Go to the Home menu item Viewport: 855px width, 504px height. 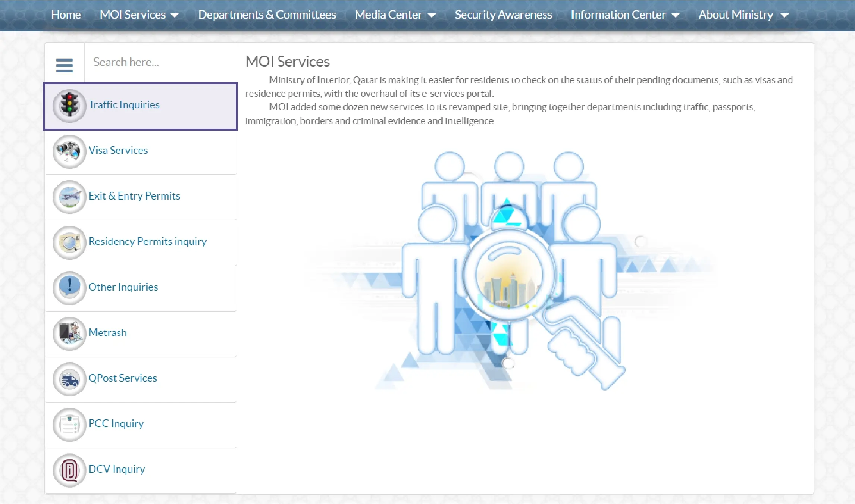point(66,15)
